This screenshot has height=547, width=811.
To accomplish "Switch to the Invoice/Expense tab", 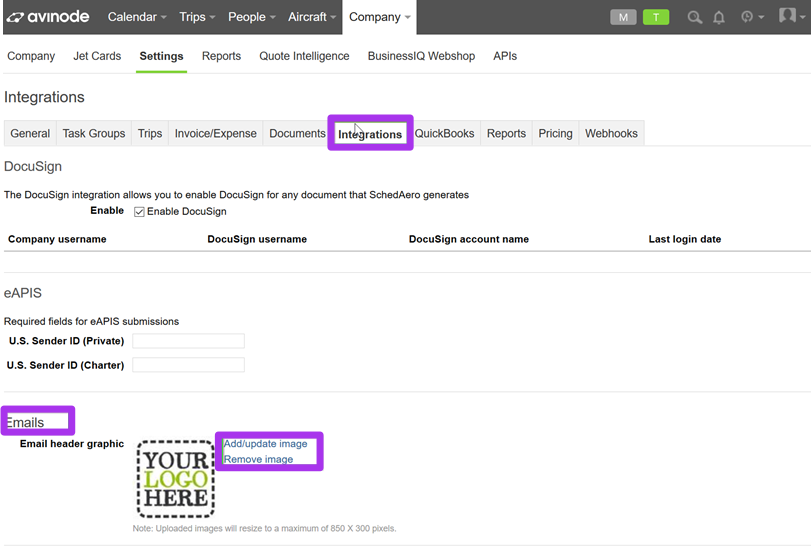I will 216,133.
